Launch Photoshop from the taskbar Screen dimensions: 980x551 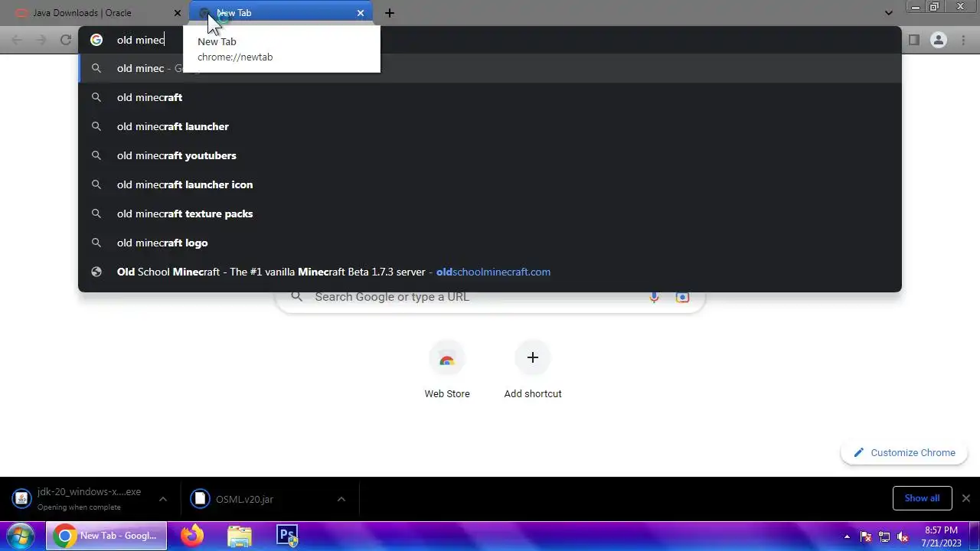287,536
